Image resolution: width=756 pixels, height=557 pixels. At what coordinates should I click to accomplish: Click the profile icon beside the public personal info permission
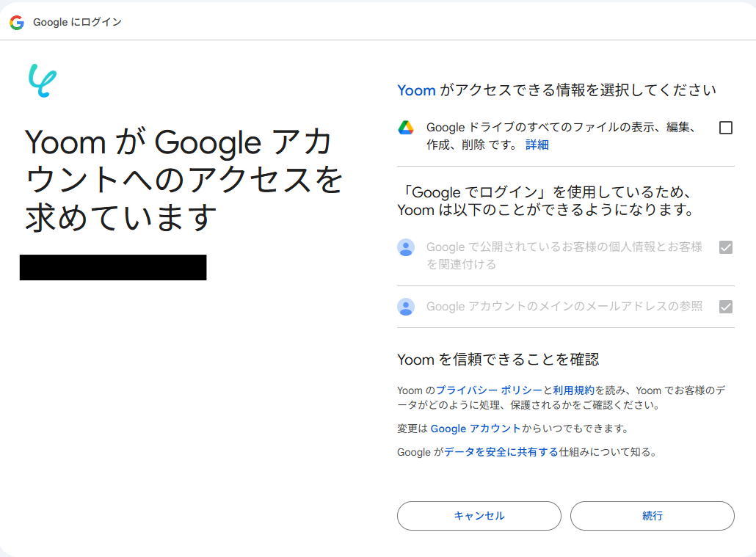[x=406, y=247]
